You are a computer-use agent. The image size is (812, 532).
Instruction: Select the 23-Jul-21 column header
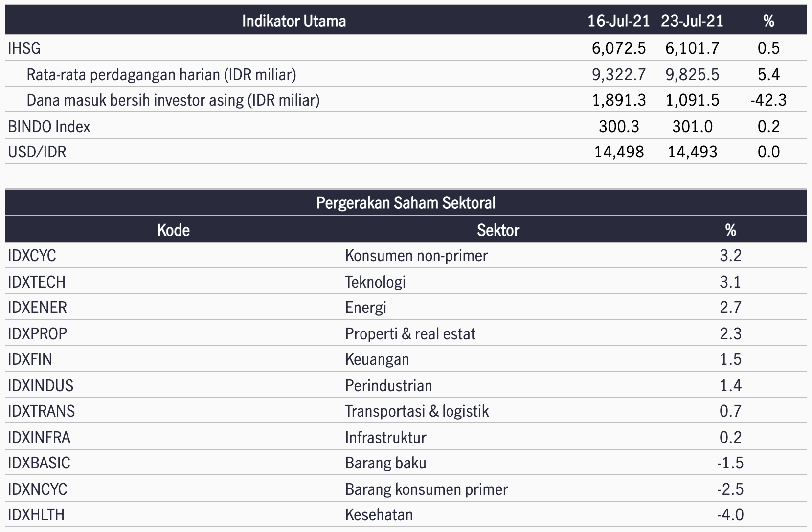pos(692,21)
